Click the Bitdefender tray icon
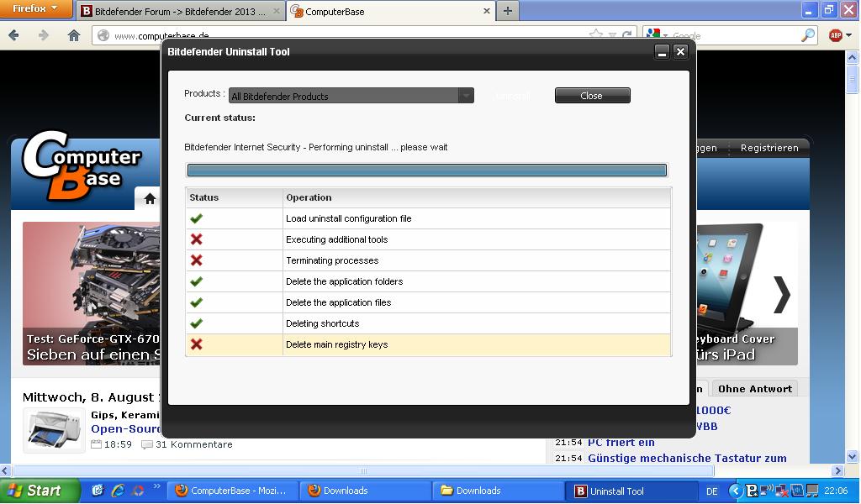Image resolution: width=861 pixels, height=504 pixels. tap(752, 491)
